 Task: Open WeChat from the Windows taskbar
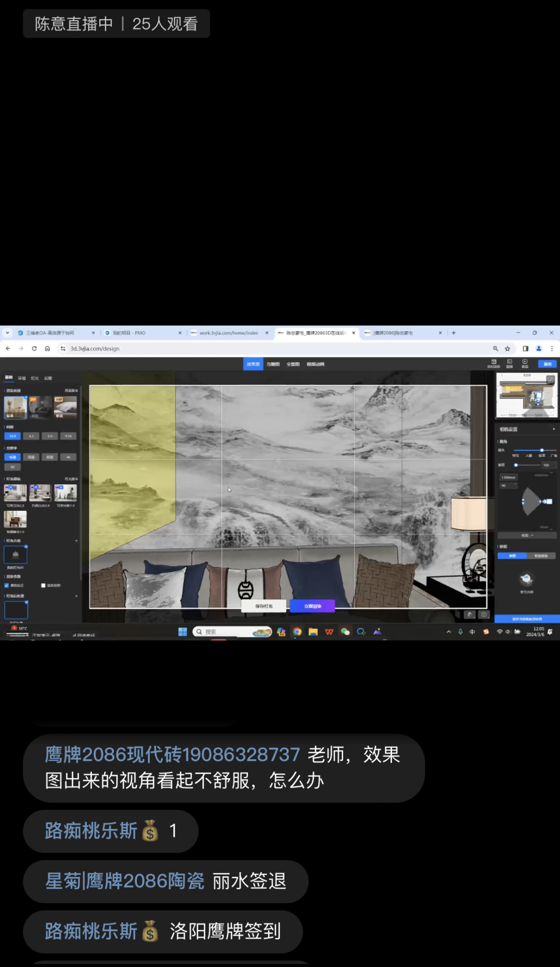point(345,632)
